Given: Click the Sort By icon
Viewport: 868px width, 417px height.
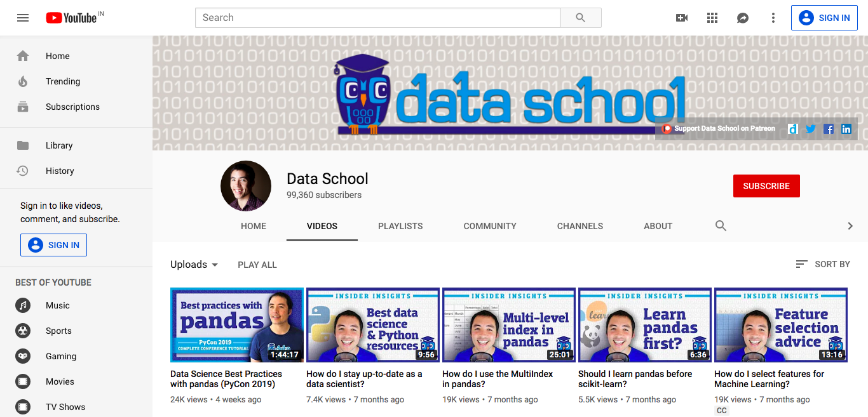Looking at the screenshot, I should coord(802,264).
